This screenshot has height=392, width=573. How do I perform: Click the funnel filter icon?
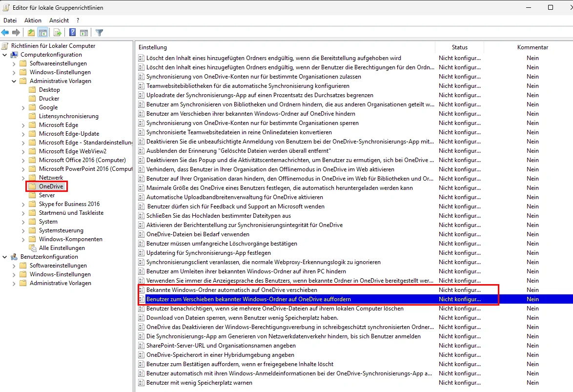click(99, 33)
